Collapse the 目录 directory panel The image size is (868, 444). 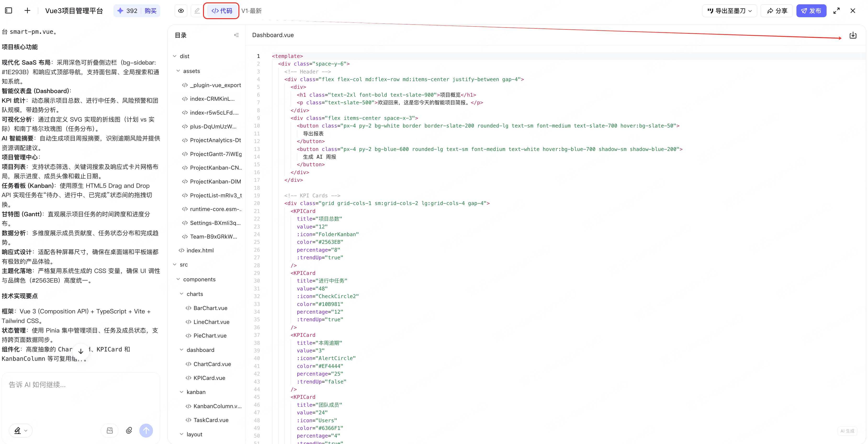point(236,35)
